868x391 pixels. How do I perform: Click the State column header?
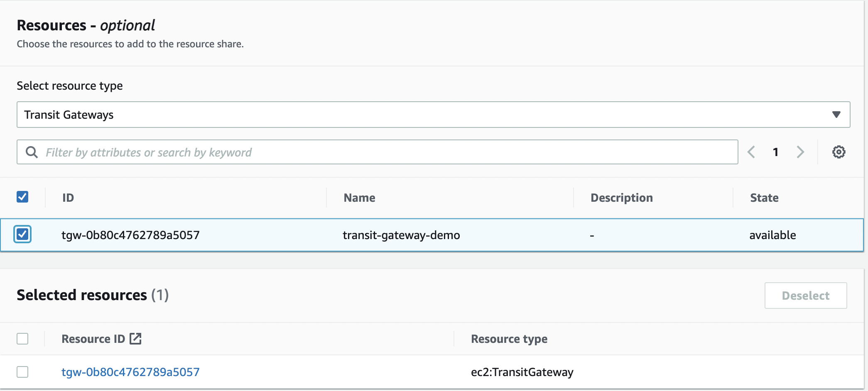[x=764, y=198]
